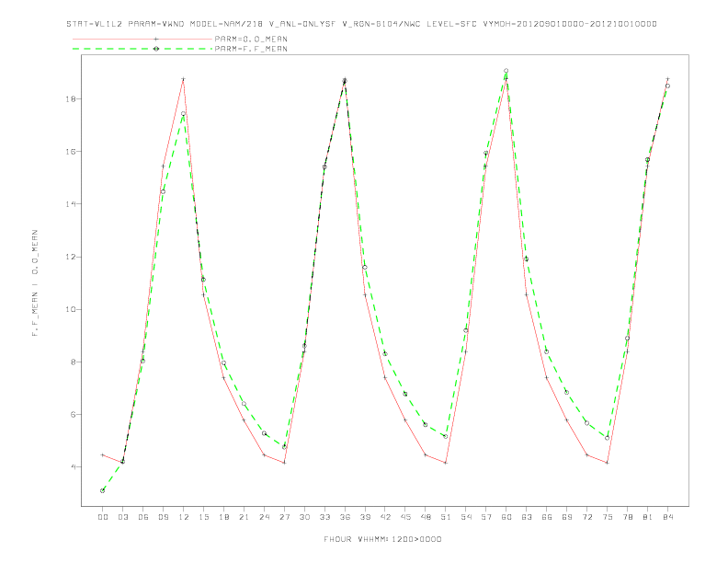Click red plus data point at hour 12 peak
The width and height of the screenshot is (728, 563).
tap(184, 79)
